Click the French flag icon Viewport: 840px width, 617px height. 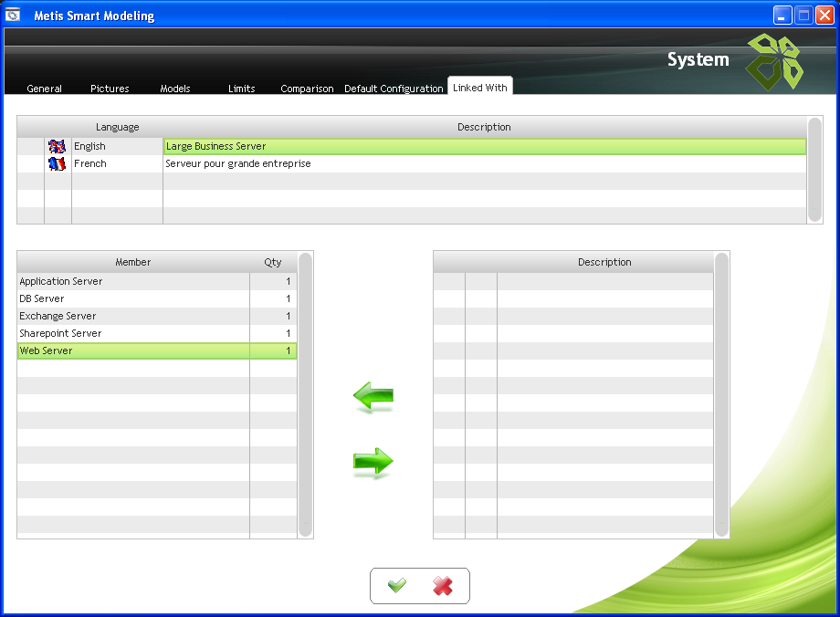(x=57, y=163)
